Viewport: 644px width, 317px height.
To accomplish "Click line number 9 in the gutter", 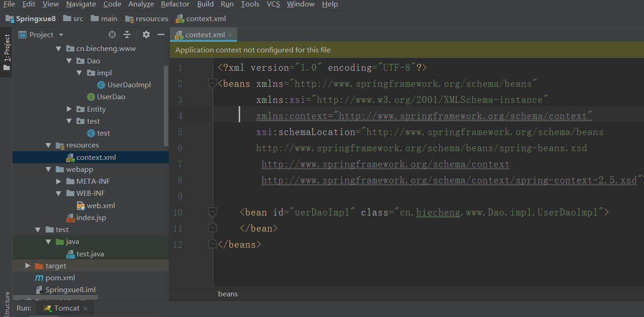I will pos(180,196).
